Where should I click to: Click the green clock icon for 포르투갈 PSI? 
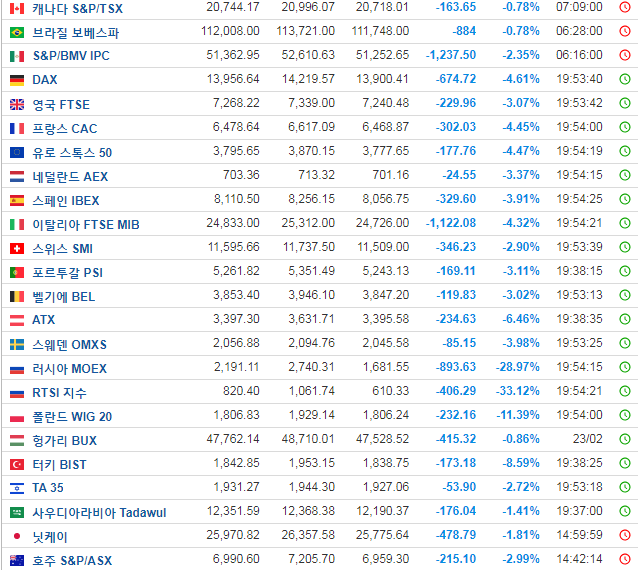point(625,271)
